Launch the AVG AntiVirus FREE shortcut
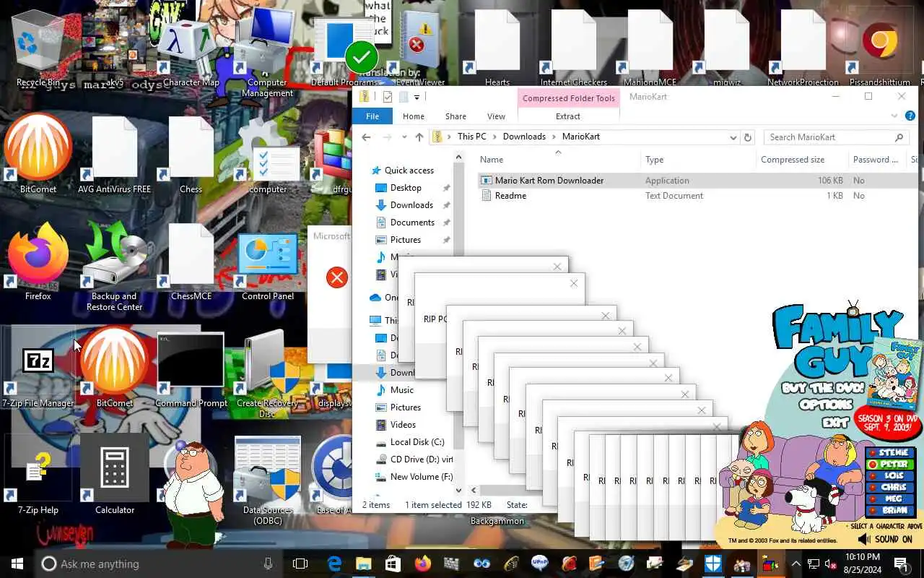Viewport: 924px width, 578px height. pos(114,153)
